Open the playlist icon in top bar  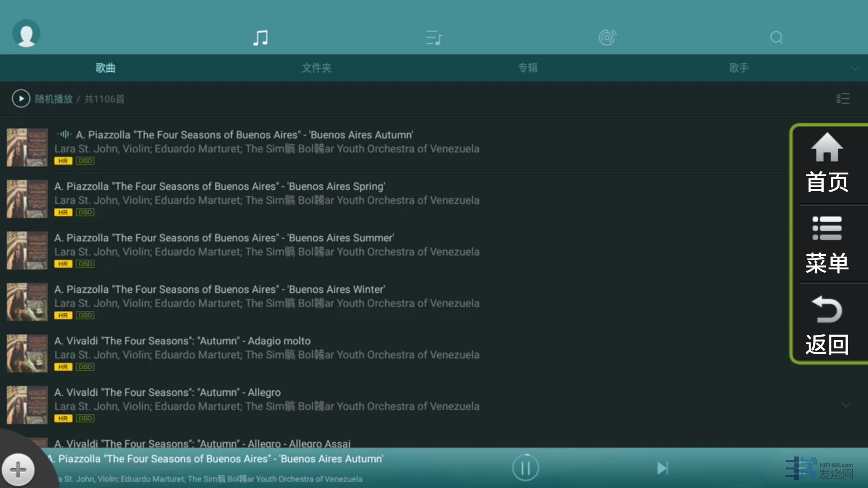tap(434, 38)
